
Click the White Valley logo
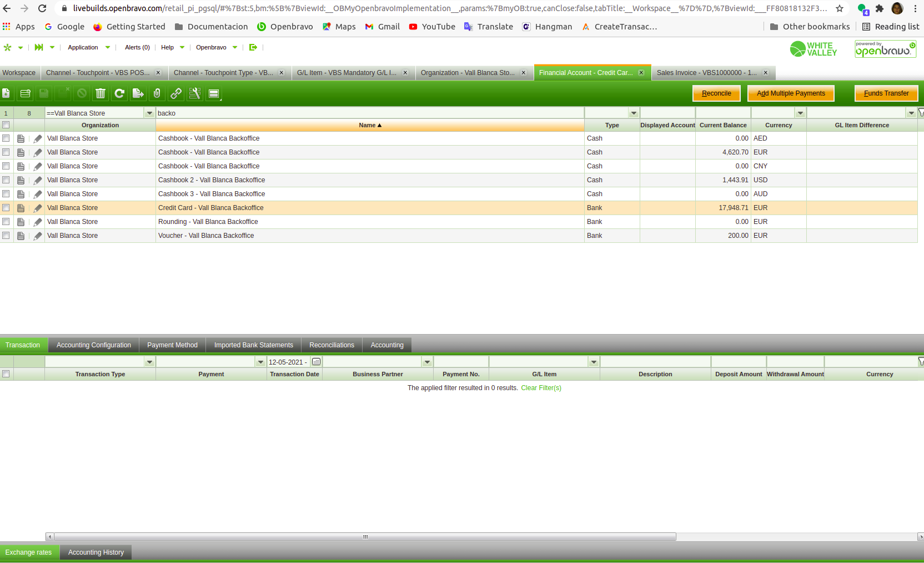point(813,49)
